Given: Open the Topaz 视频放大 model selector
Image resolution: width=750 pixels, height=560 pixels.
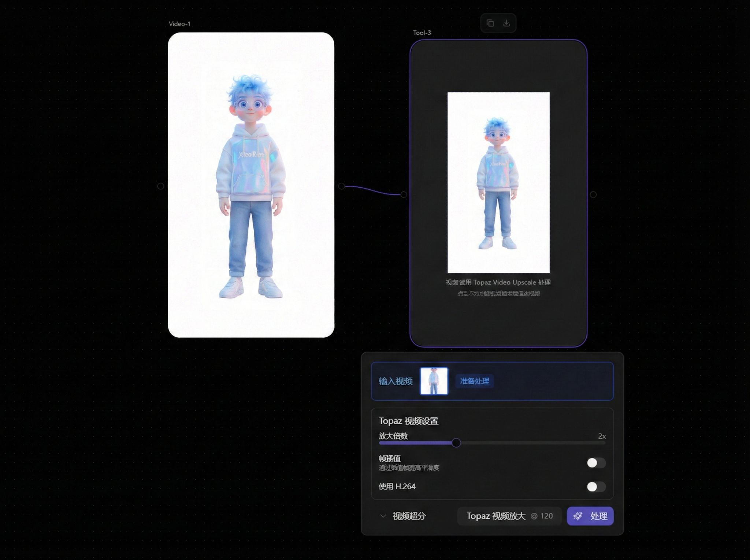Looking at the screenshot, I should tap(509, 516).
